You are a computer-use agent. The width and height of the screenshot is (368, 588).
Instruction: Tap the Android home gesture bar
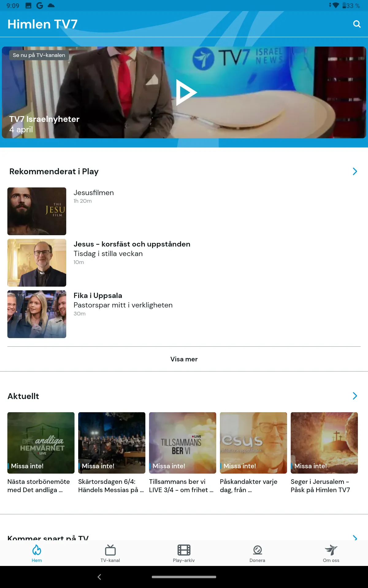pos(184,577)
